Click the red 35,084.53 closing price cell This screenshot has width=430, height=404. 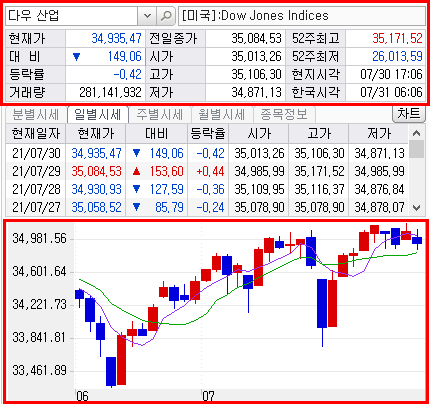(96, 171)
